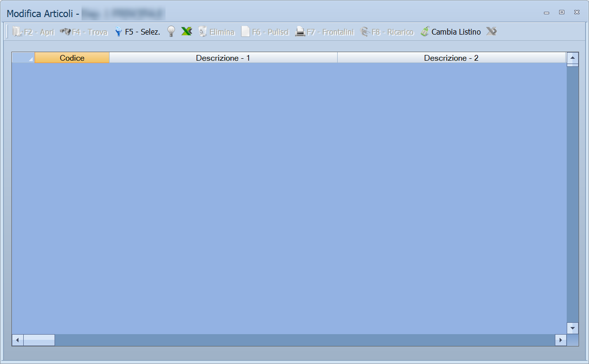Click the Elimina toolbar button

point(216,32)
